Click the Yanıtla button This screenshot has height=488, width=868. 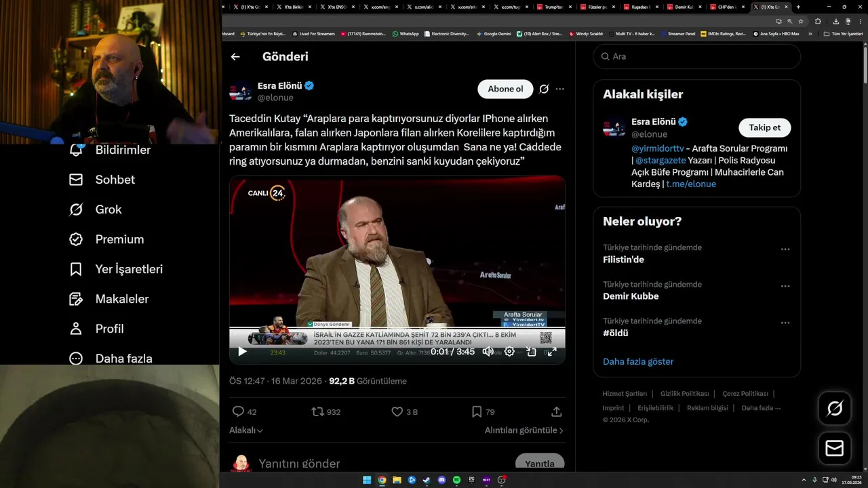[540, 464]
